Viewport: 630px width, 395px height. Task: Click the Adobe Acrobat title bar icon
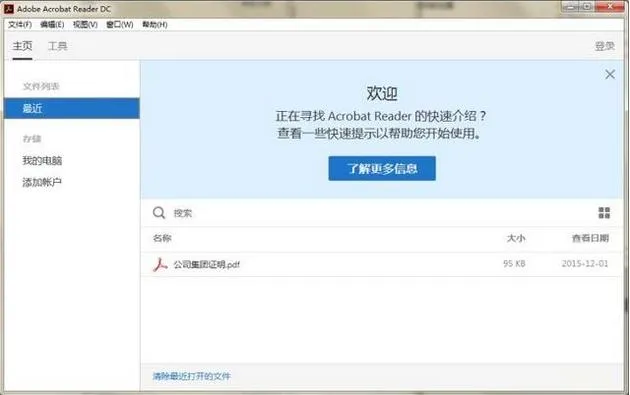pos(8,8)
